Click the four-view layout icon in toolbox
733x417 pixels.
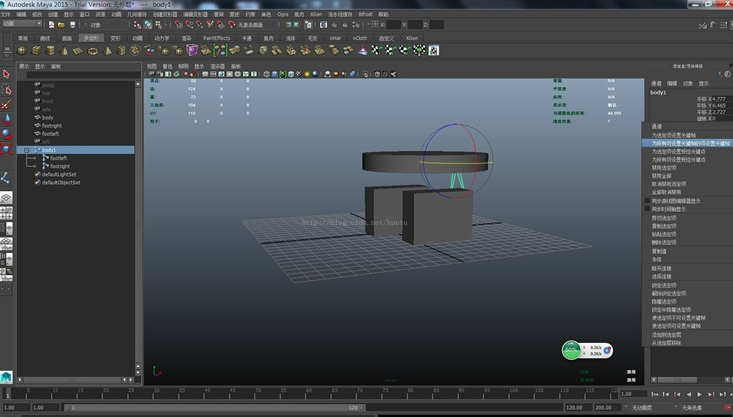pos(6,213)
